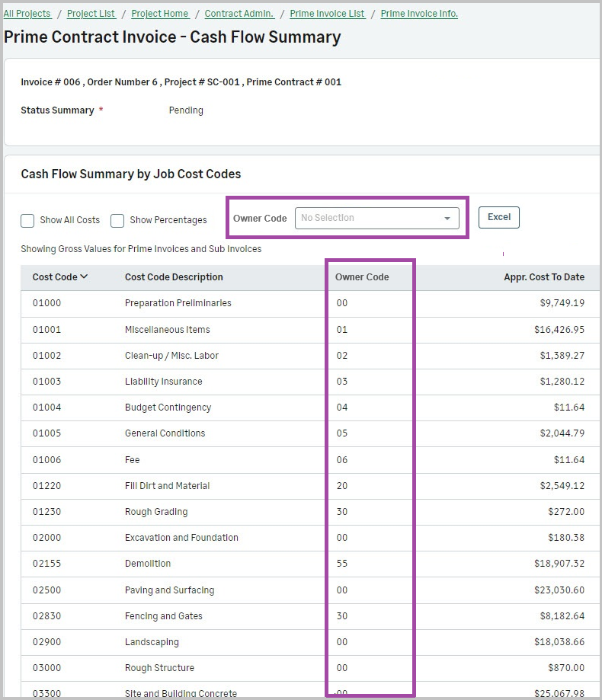The height and width of the screenshot is (700, 602).
Task: Open Contract Admin. breadcrumb link
Action: click(239, 14)
